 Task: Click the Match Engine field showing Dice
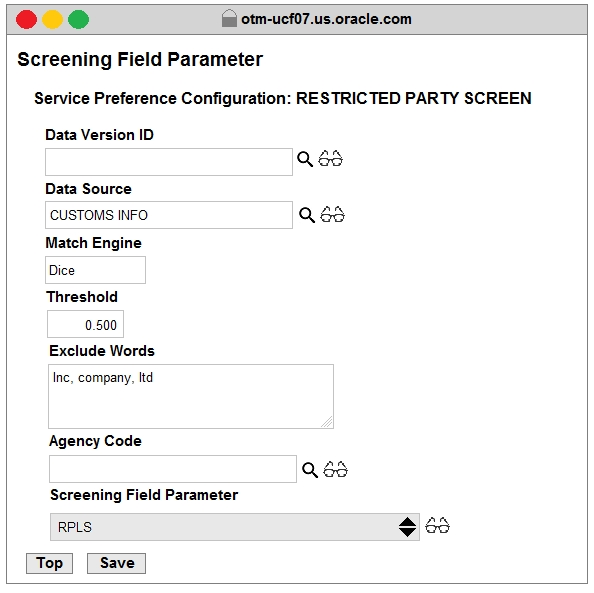click(95, 270)
